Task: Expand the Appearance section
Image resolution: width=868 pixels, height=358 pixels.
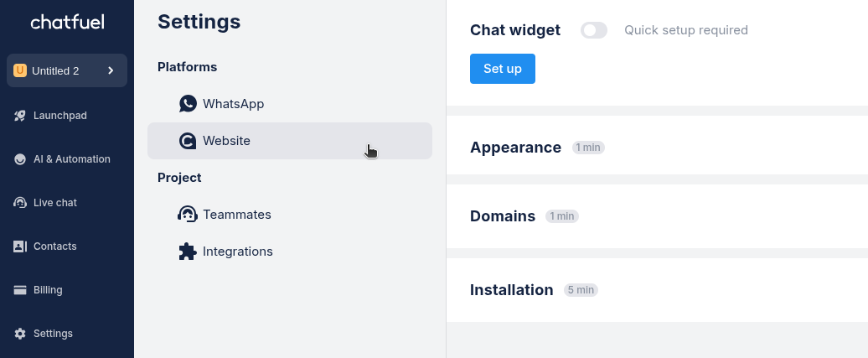Action: 515,148
